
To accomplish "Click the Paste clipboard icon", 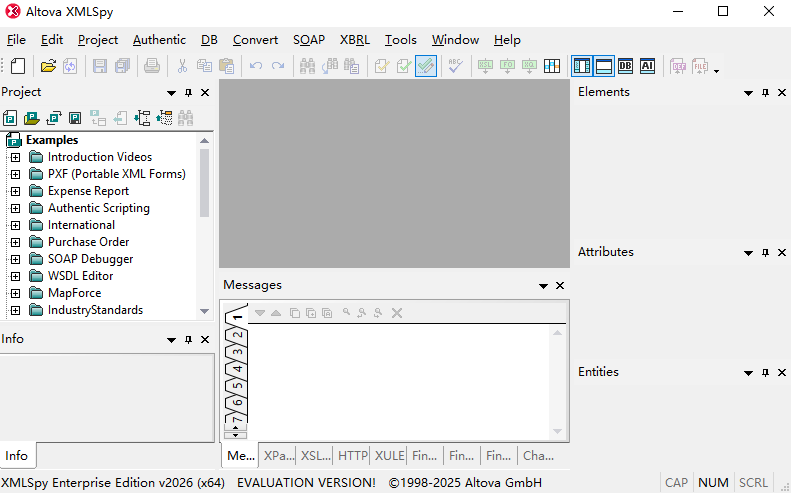I will [x=227, y=66].
